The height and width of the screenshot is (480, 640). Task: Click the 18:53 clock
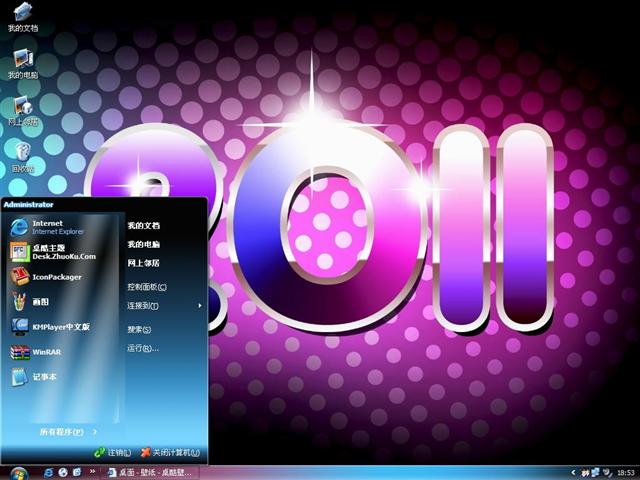point(625,473)
